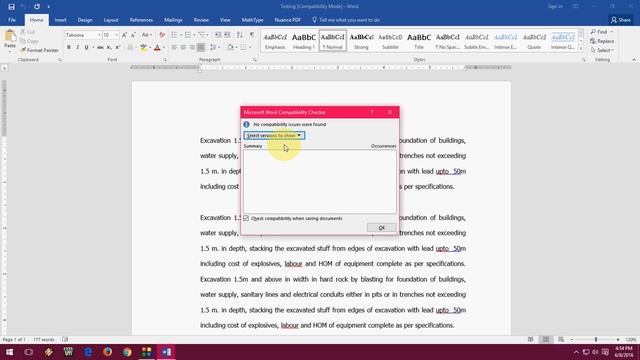Click Replace in Editing group
640x360 pixels.
pyautogui.click(x=602, y=41)
